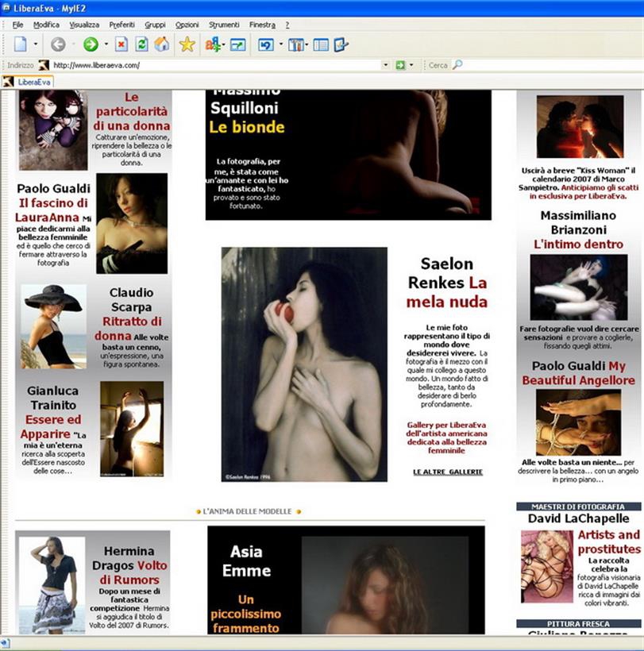Viewport: 644px width, 651px height.
Task: Expand the address bar URL dropdown
Action: [x=386, y=65]
